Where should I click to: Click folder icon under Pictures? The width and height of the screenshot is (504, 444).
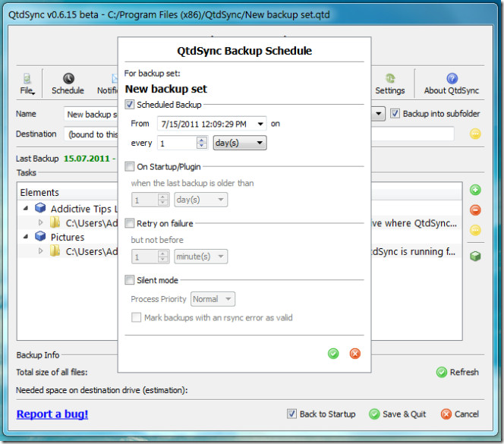(55, 250)
